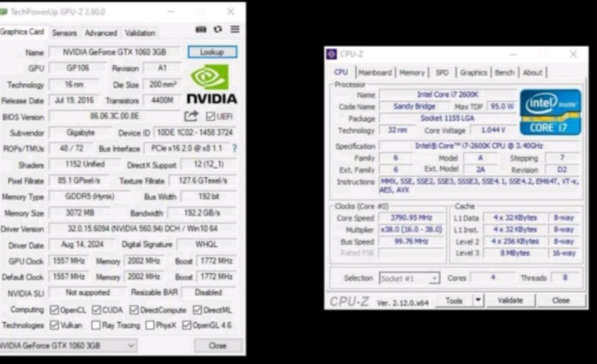Toggle the CUDA checkbox
The width and height of the screenshot is (597, 364).
tap(96, 310)
